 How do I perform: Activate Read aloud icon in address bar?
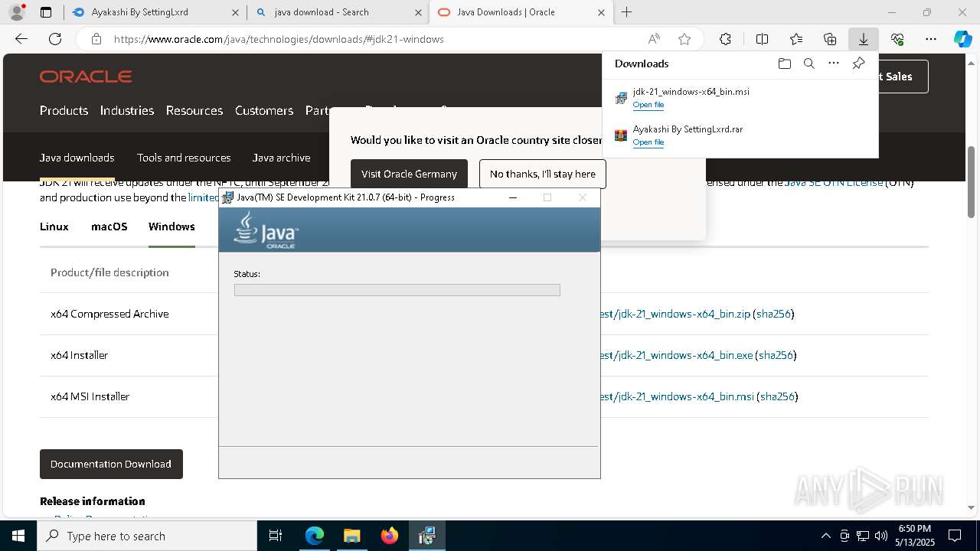point(654,39)
